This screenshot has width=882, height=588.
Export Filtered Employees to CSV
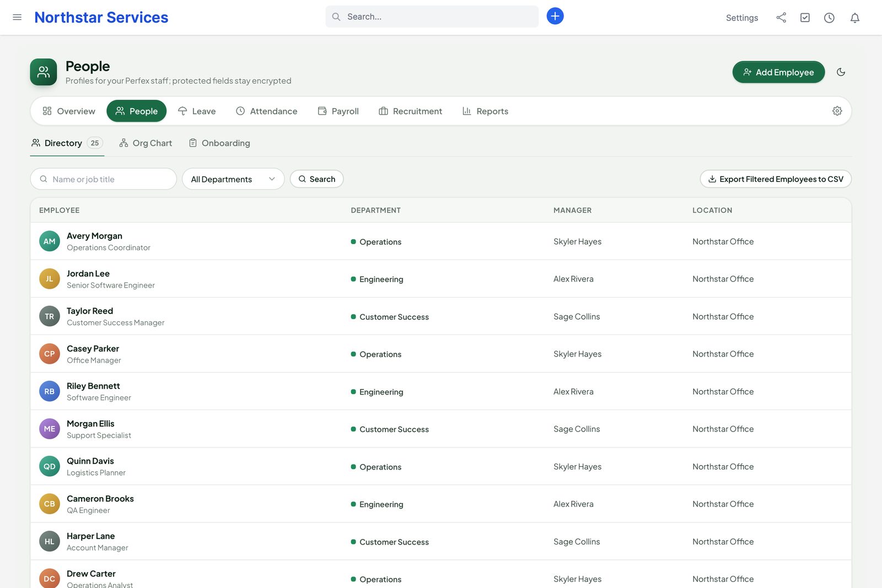coord(776,179)
